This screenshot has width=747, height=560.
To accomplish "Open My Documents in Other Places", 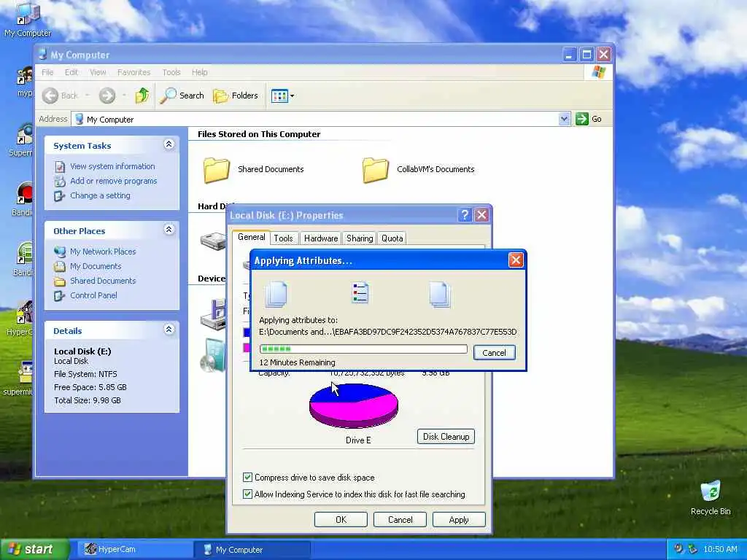I will [96, 266].
